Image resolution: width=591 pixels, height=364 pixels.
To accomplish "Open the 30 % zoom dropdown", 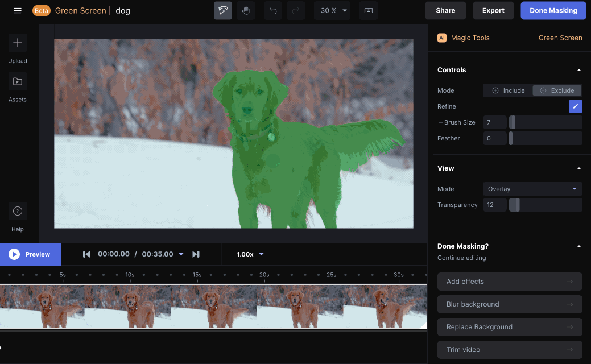I will 332,11.
